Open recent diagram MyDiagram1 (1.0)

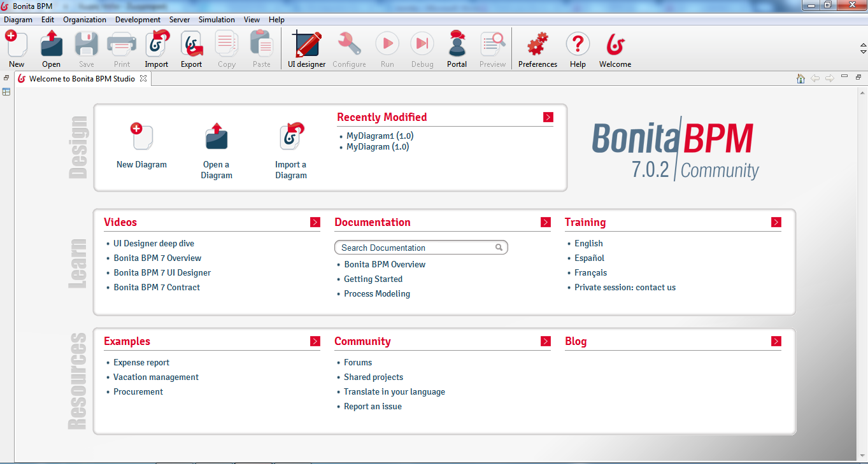[x=380, y=136]
